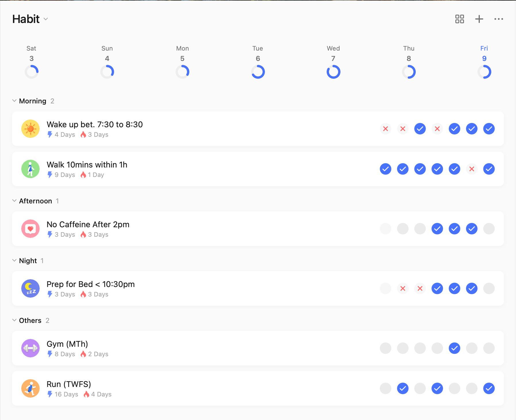Open the Run (TWFS) habit details
516x420 pixels.
(69, 384)
